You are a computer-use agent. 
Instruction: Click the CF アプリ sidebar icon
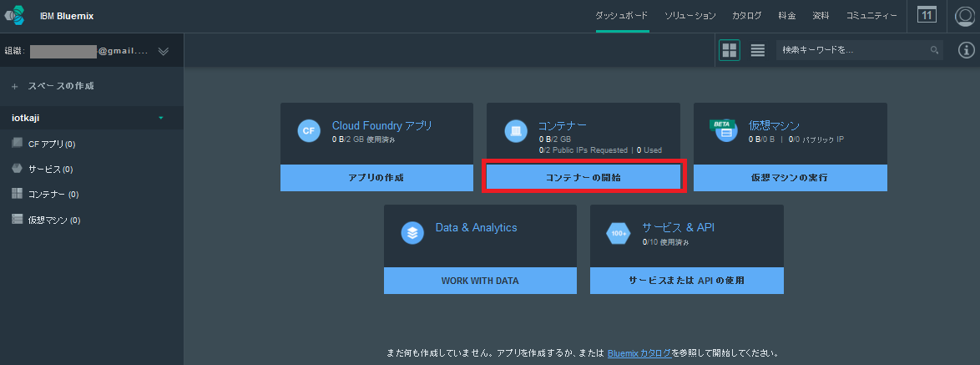click(x=17, y=143)
